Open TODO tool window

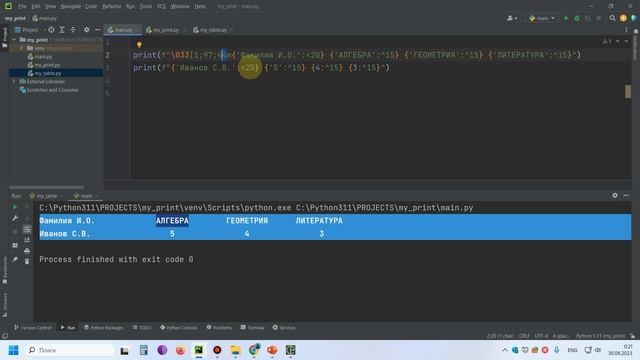142,327
